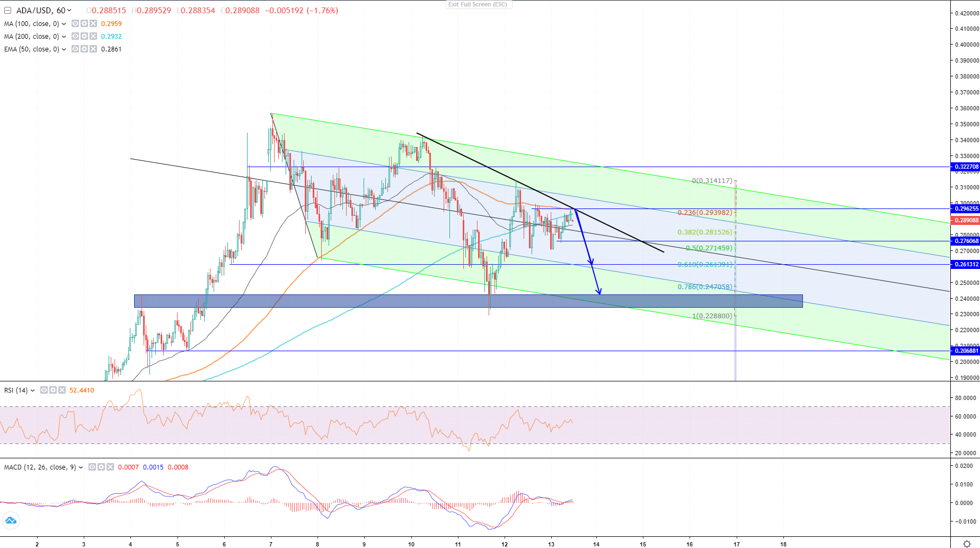Click the high price H0.289529 value
Image resolution: width=980 pixels, height=548 pixels.
(x=151, y=11)
